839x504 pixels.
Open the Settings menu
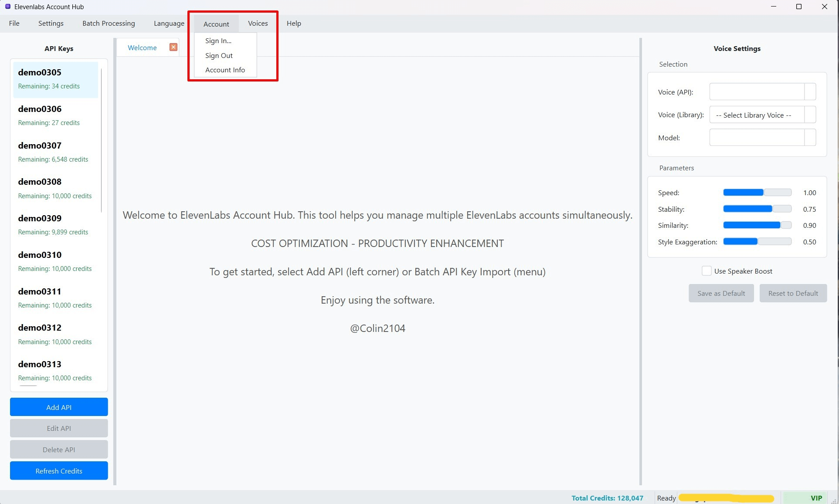pos(51,24)
